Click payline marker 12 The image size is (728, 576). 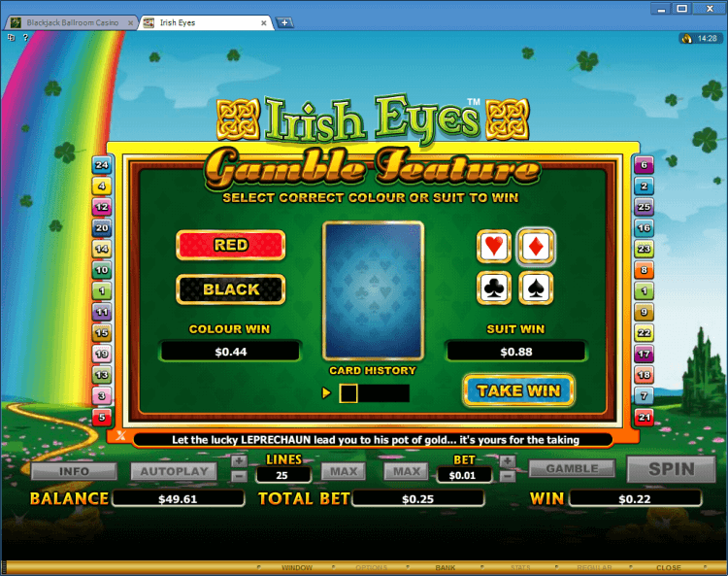coord(102,207)
